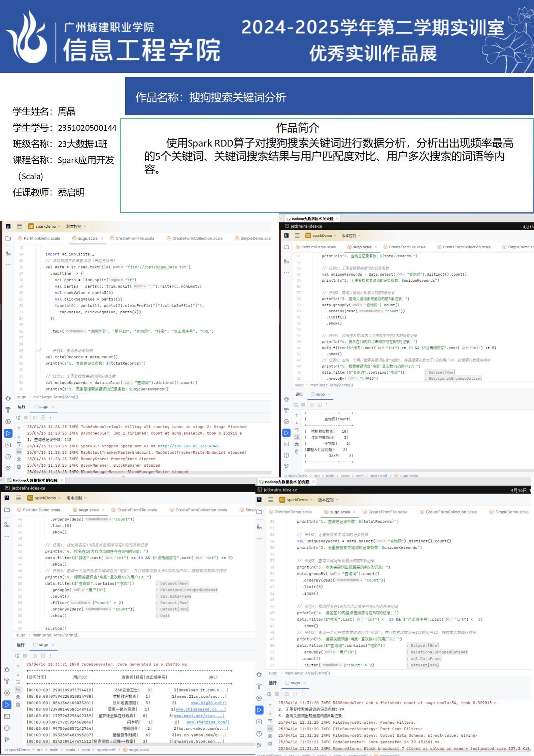Viewport: 534px width, 756px height.
Task: Switch to CreateFormCollection.scala tab in top-left editor
Action: click(197, 238)
